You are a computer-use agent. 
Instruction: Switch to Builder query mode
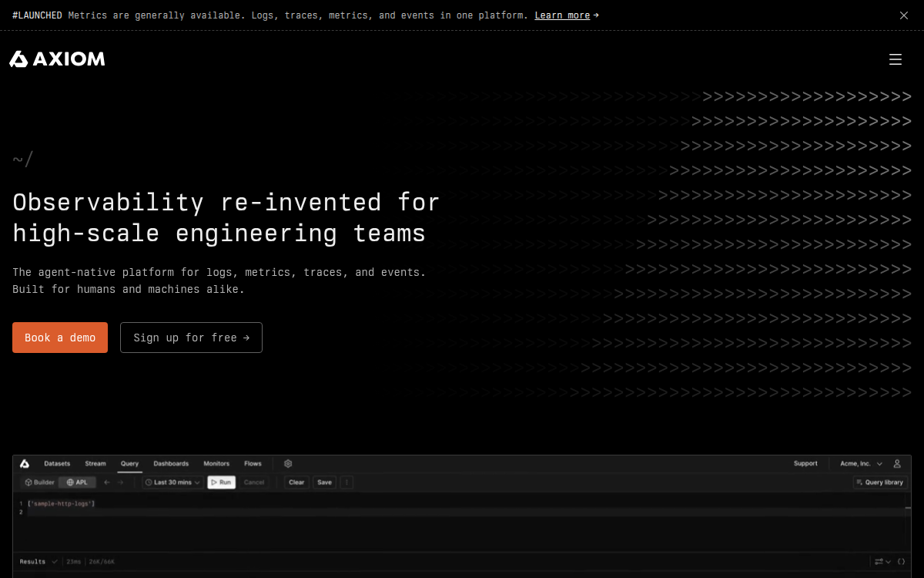39,482
